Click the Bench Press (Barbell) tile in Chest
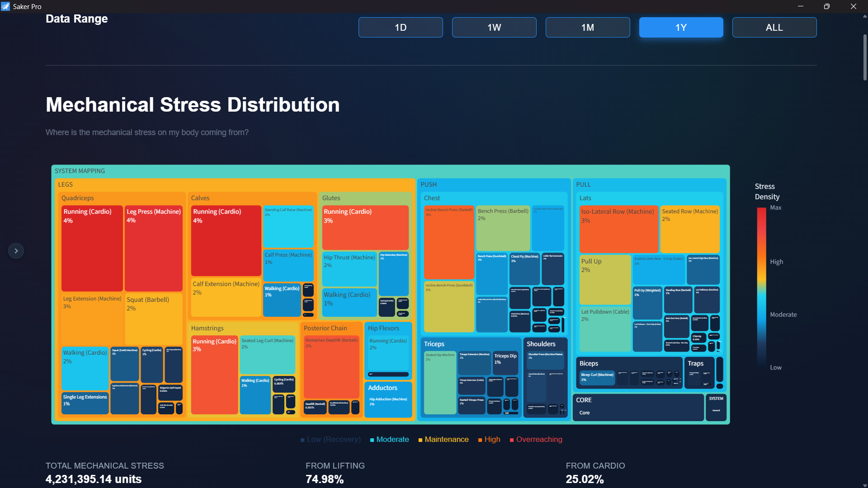This screenshot has height=488, width=868. pos(503,228)
